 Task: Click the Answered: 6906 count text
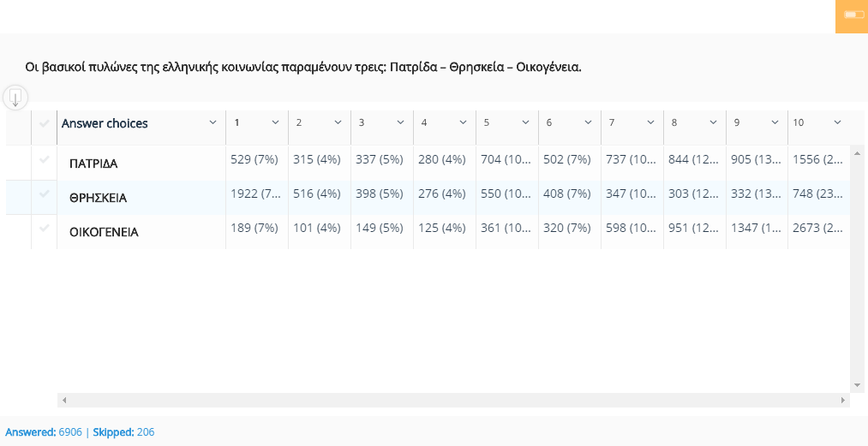coord(43,432)
